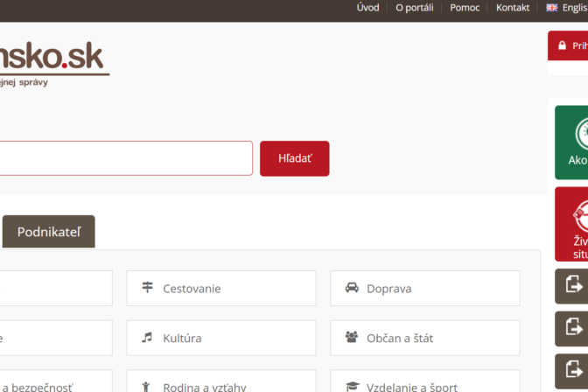Click the slovensko.sk logo
588x392 pixels.
(x=52, y=60)
